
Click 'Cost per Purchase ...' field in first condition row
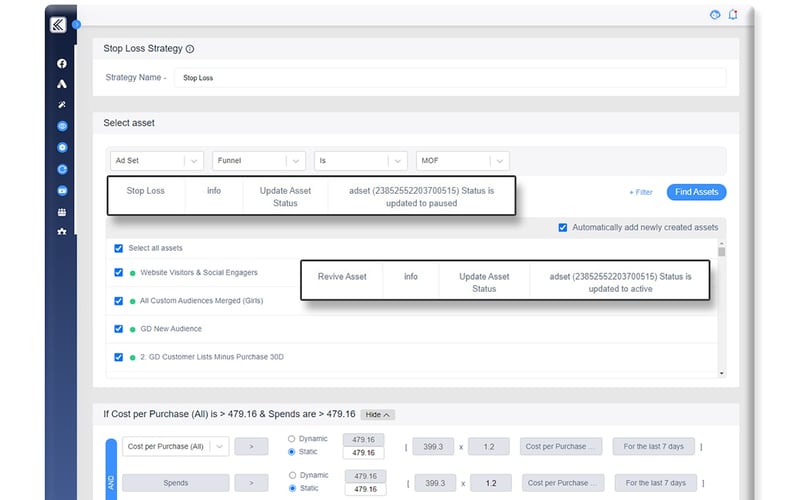click(x=561, y=446)
